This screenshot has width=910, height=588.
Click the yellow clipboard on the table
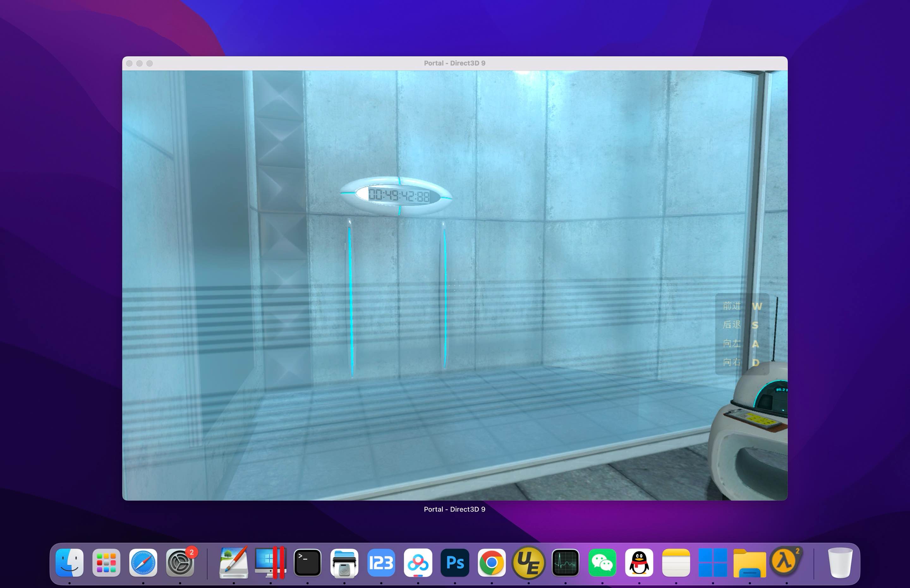755,420
